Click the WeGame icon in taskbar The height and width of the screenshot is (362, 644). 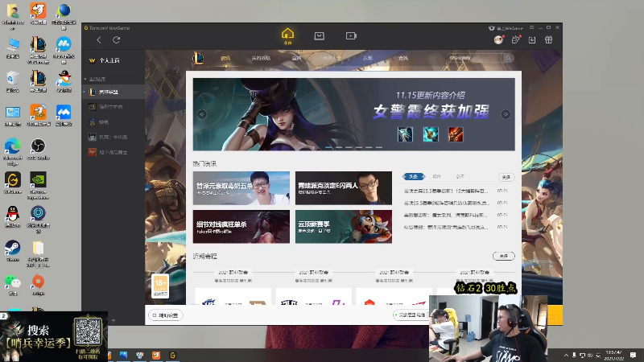(x=173, y=355)
